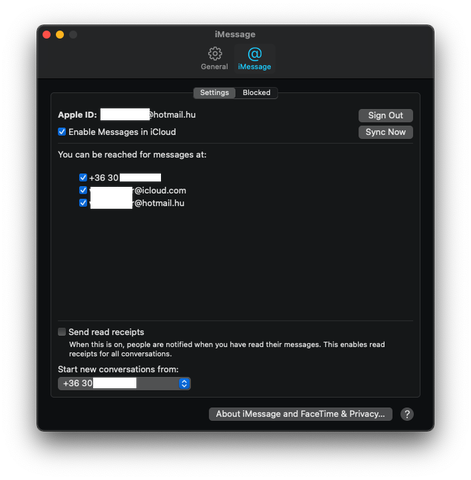The image size is (471, 480).
Task: Switch to the Settings tab
Action: click(x=214, y=93)
